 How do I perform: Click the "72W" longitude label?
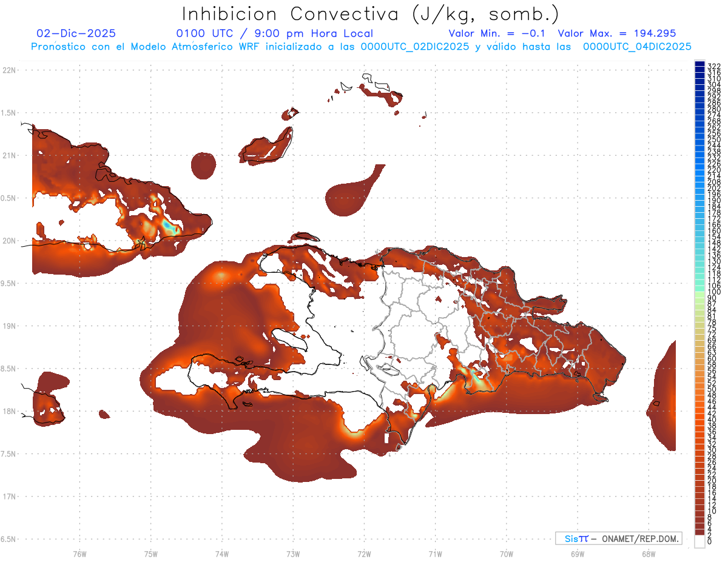pyautogui.click(x=364, y=554)
